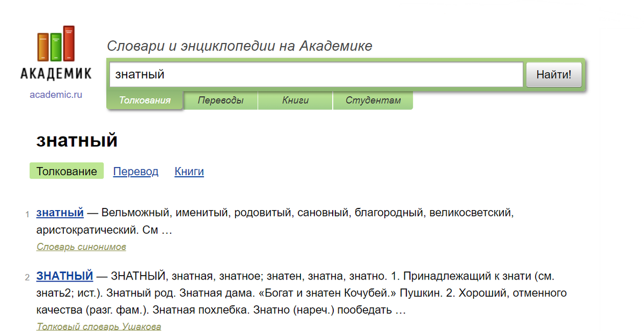This screenshot has width=644, height=331.
Task: Switch to the Книги search tab
Action: click(x=295, y=100)
